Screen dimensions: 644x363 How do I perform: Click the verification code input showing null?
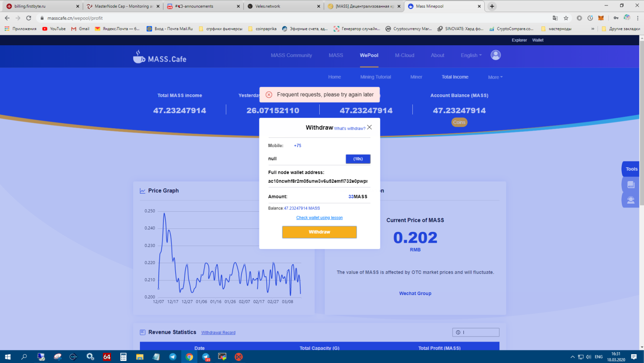pyautogui.click(x=306, y=159)
